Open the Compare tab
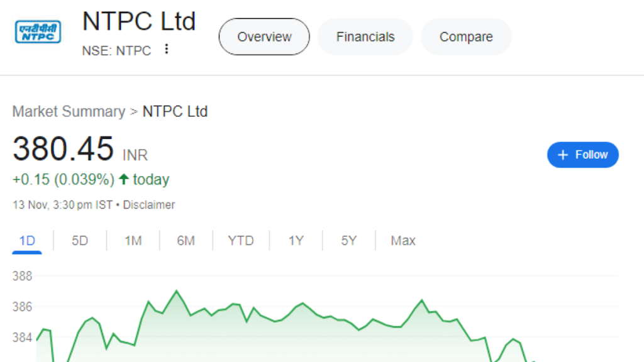 pos(466,36)
